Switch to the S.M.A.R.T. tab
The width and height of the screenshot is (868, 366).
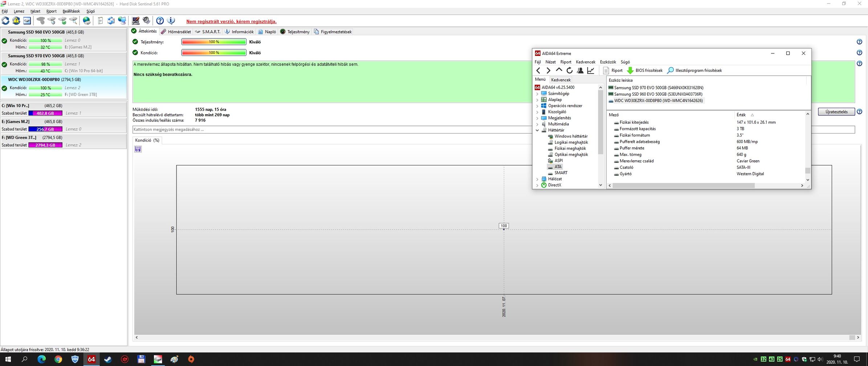[x=208, y=32]
